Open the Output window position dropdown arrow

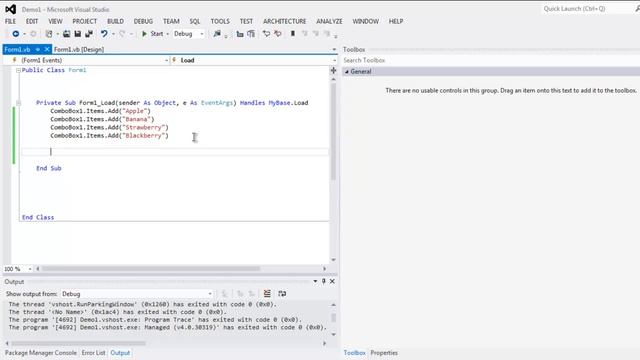315,281
